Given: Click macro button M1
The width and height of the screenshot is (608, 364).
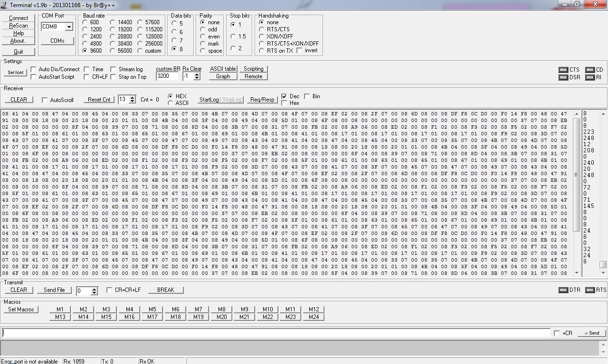Looking at the screenshot, I should [x=60, y=309].
